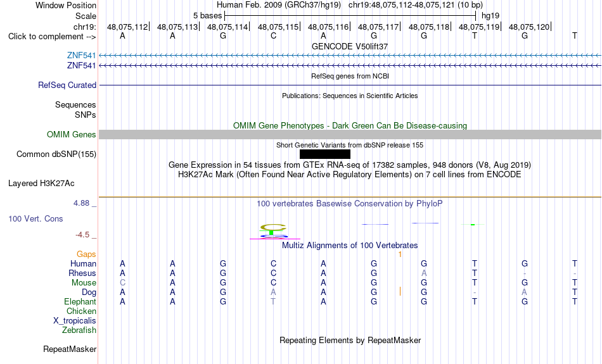Click the SNPs track label

86,115
